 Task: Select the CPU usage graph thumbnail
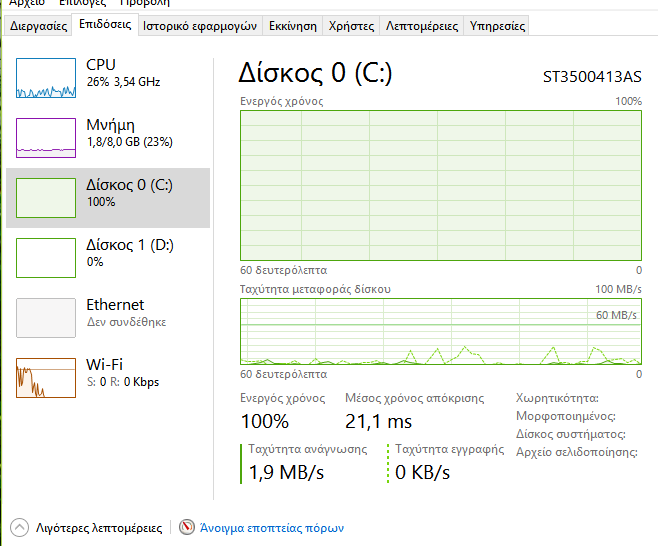[46, 78]
